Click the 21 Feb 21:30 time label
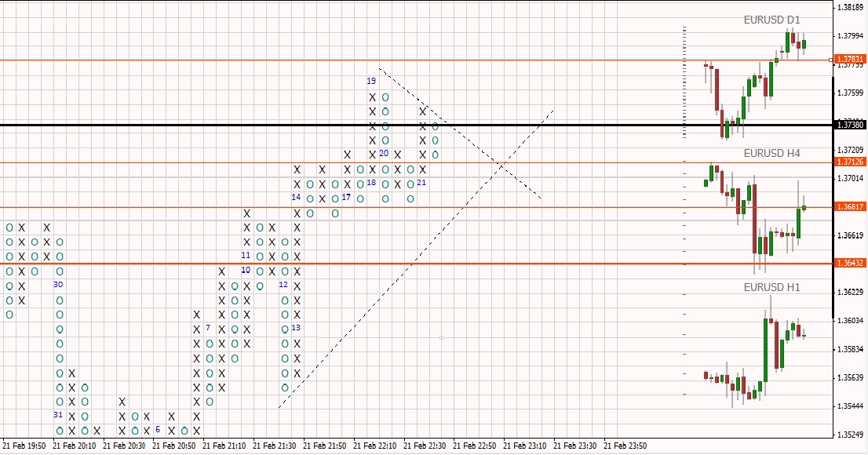868x455 pixels. click(274, 446)
